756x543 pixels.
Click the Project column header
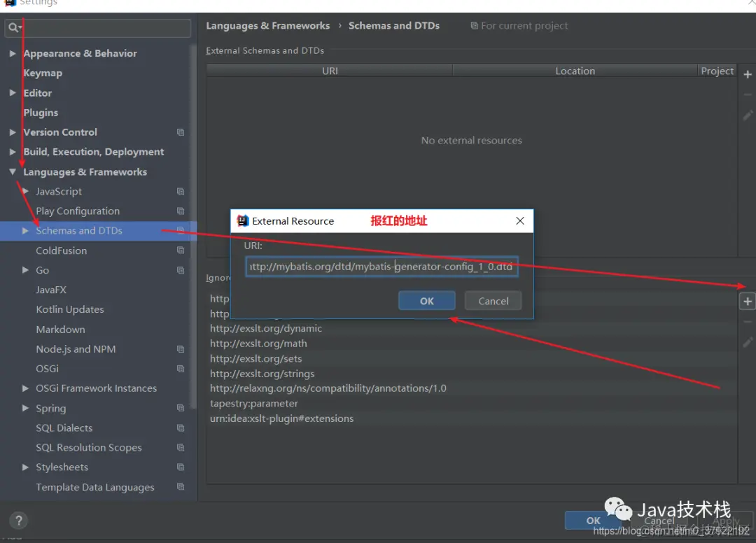[717, 71]
